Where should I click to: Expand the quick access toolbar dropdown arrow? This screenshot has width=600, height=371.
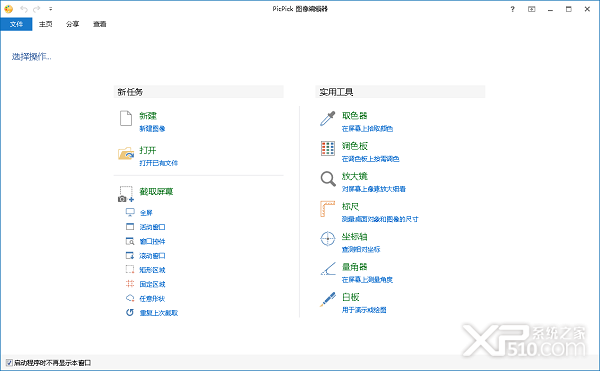[x=51, y=9]
